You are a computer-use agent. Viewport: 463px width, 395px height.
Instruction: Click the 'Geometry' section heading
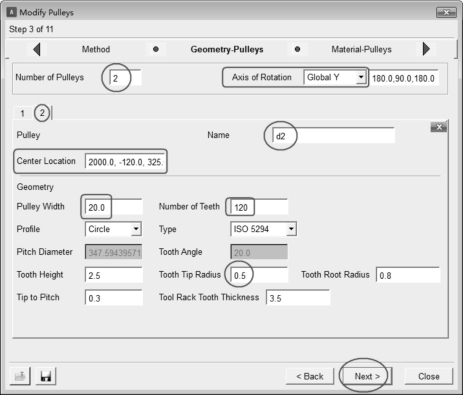pos(35,187)
